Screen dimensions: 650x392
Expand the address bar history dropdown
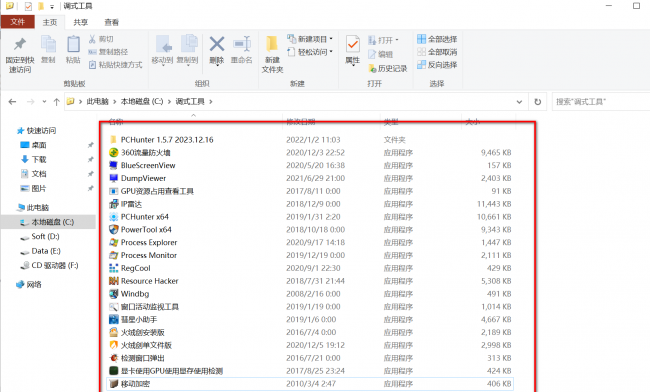tap(519, 102)
